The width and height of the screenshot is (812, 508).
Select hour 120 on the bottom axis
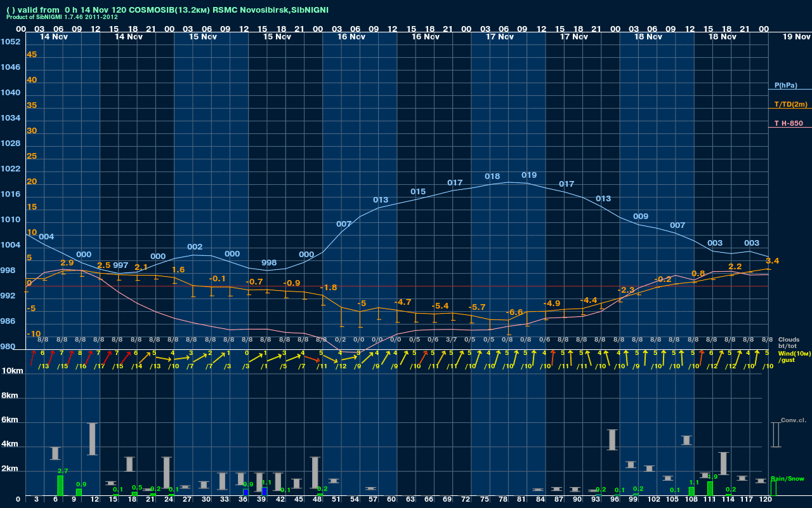pos(764,500)
